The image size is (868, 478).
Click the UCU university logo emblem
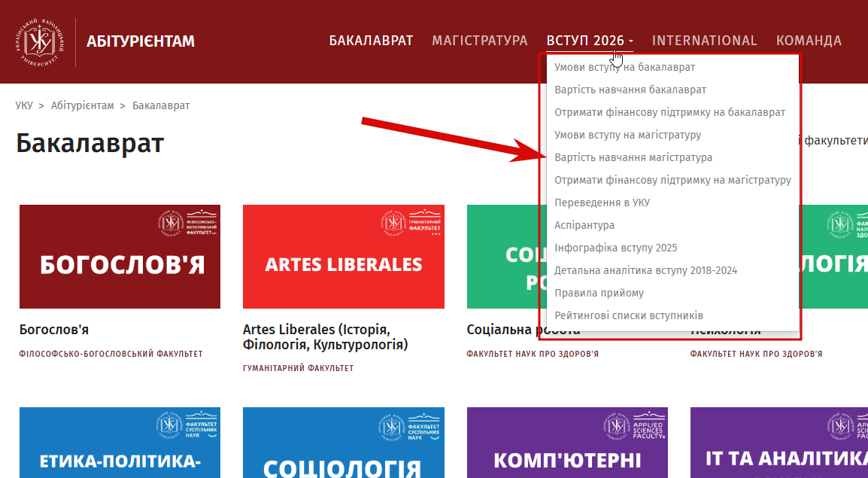pyautogui.click(x=39, y=41)
